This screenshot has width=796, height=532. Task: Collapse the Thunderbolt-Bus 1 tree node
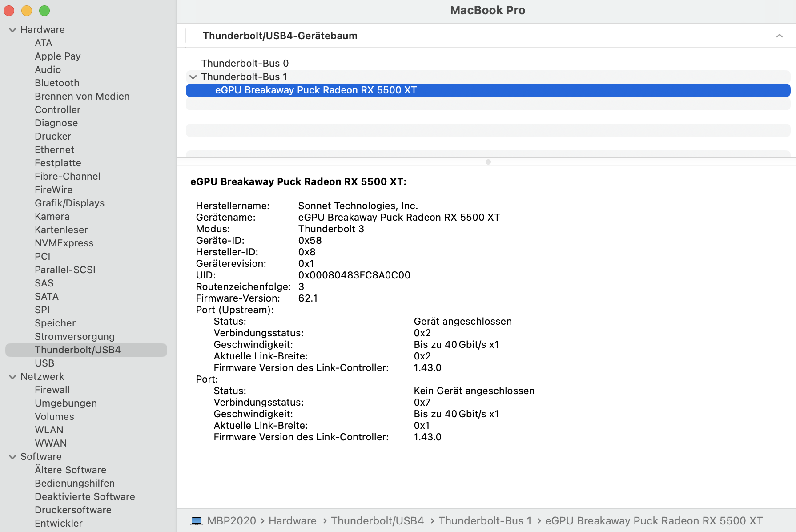[x=193, y=77]
